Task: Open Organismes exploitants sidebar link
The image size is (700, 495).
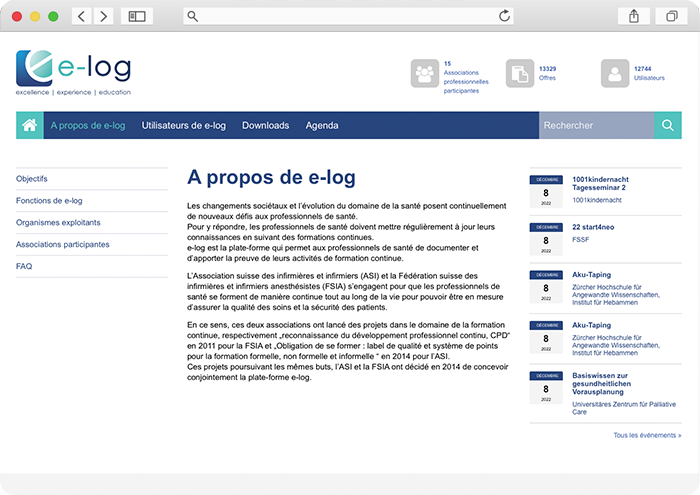Action: 58,222
